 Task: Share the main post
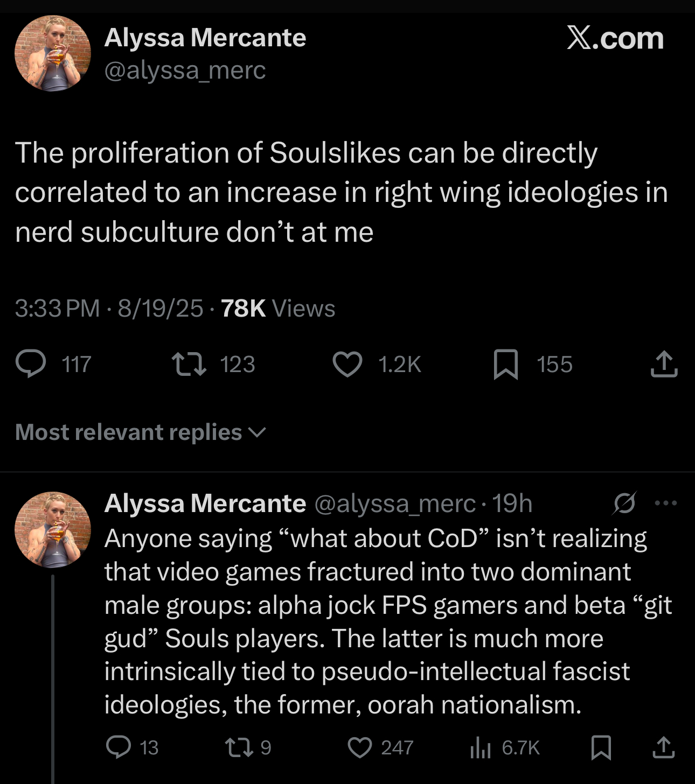click(664, 365)
